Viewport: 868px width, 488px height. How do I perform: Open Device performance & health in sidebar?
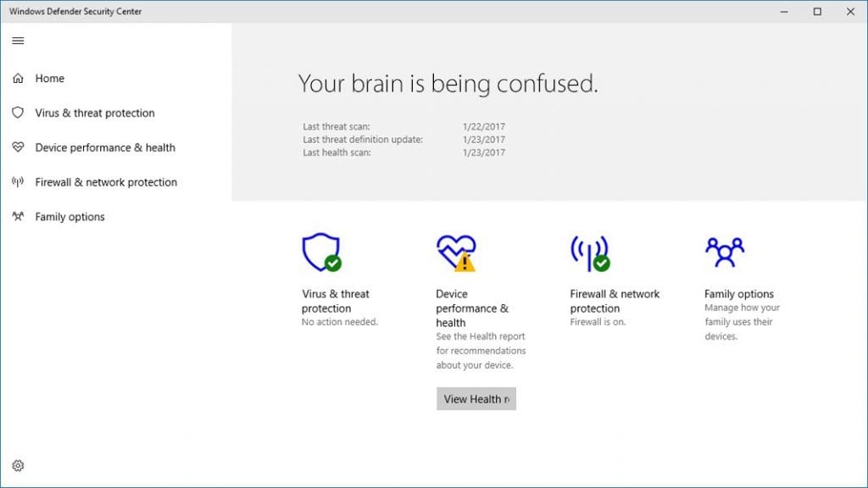[x=105, y=147]
